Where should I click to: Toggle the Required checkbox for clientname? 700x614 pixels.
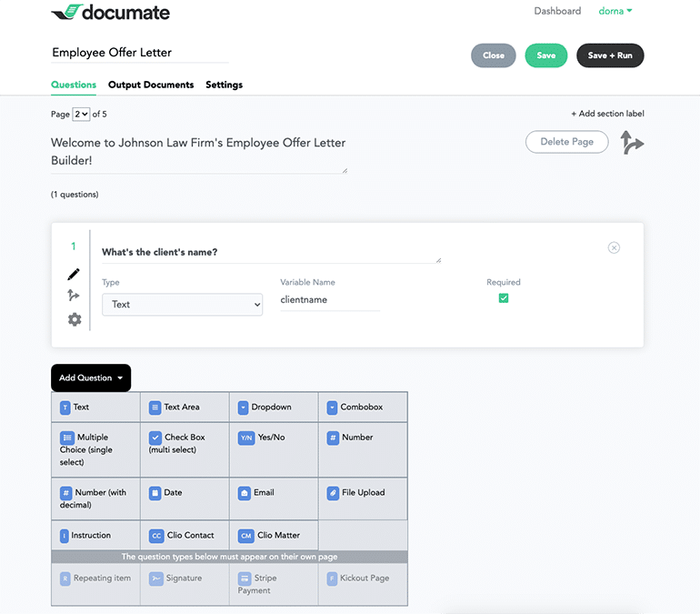504,297
